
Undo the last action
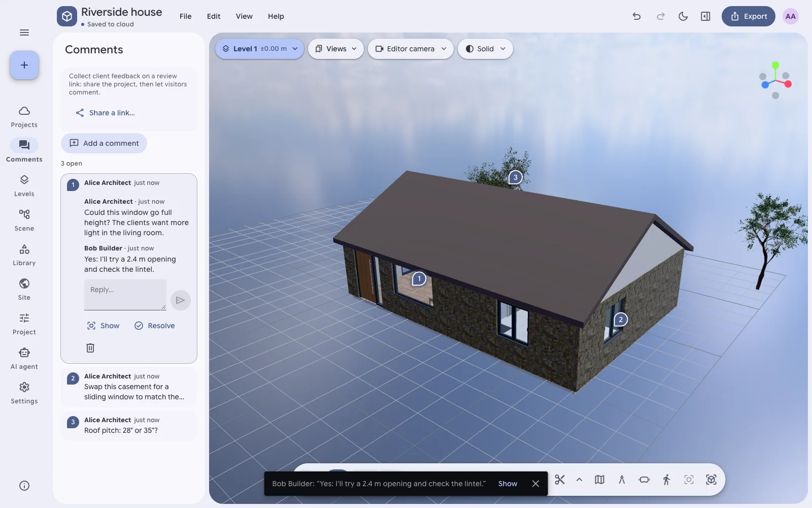pos(636,16)
